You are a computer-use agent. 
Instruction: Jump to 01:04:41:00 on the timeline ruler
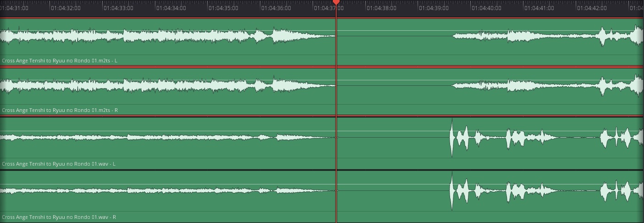click(539, 8)
